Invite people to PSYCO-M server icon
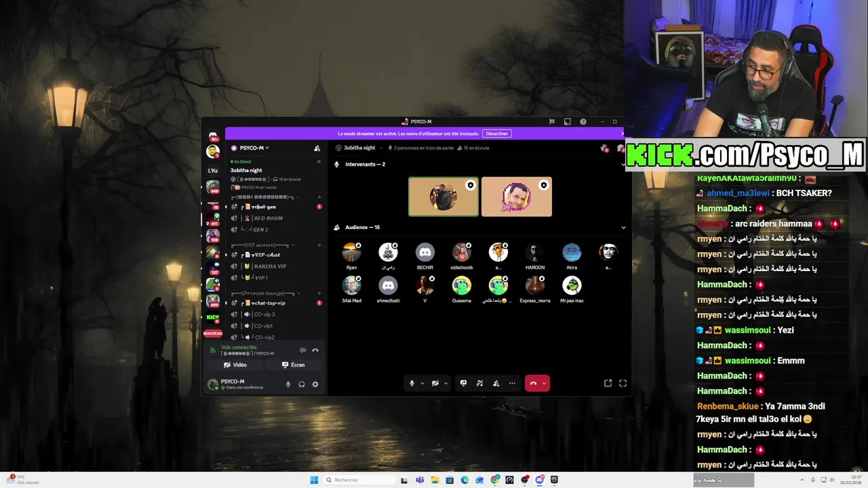The image size is (868, 488). [x=317, y=148]
